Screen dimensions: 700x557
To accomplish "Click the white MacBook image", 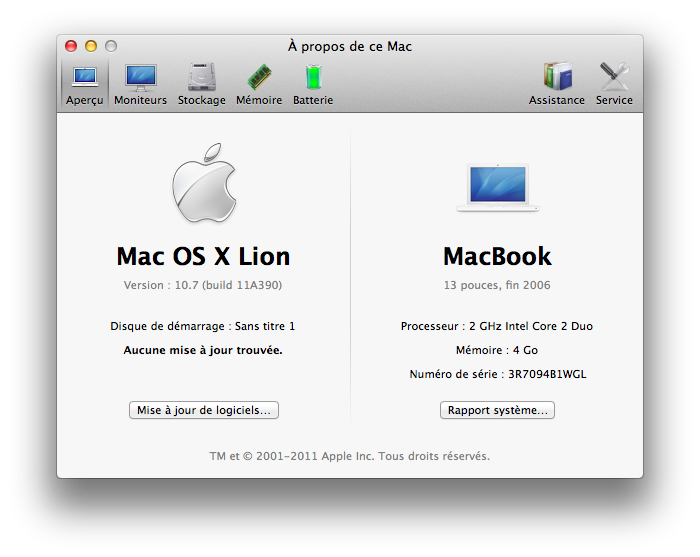I will point(498,187).
